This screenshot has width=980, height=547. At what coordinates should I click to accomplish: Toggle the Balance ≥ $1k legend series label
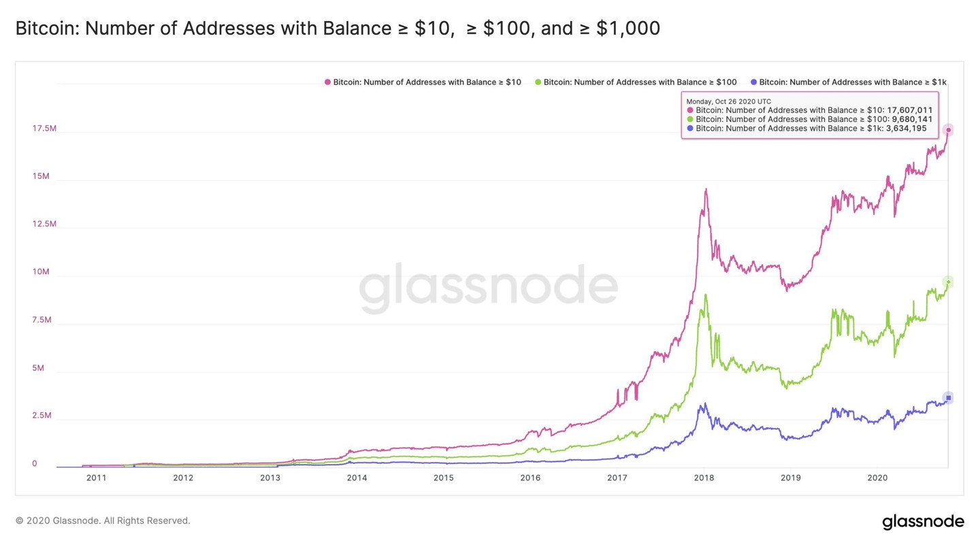(853, 82)
